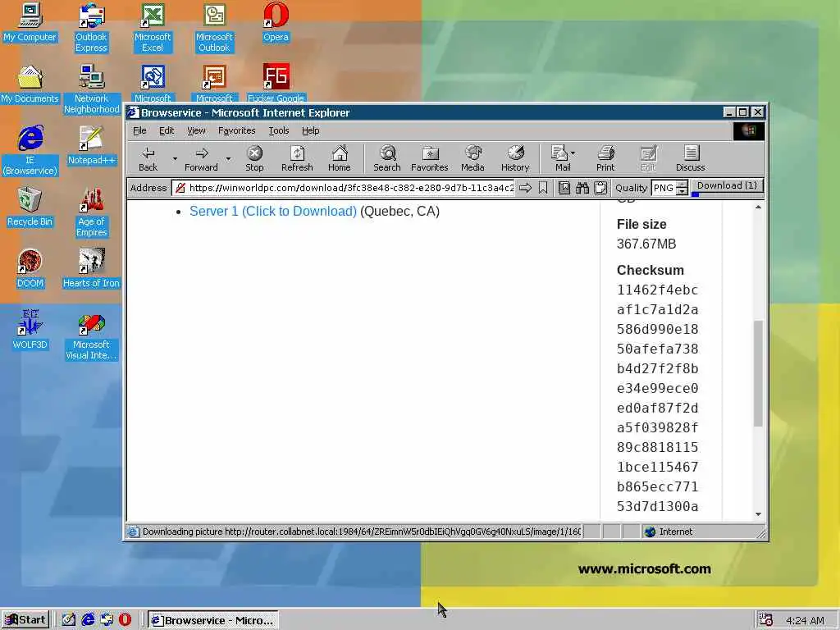840x630 pixels.
Task: Expand the Mail button dropdown arrow
Action: [x=573, y=153]
